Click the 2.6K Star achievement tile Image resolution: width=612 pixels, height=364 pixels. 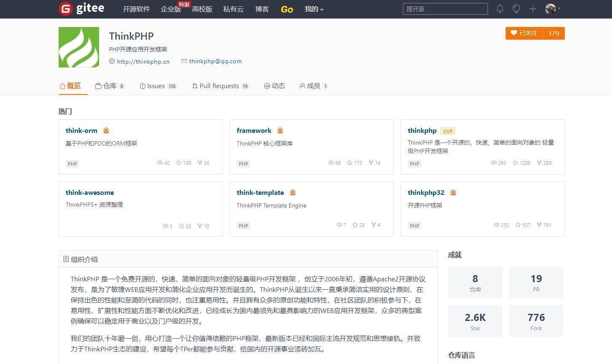pyautogui.click(x=475, y=321)
